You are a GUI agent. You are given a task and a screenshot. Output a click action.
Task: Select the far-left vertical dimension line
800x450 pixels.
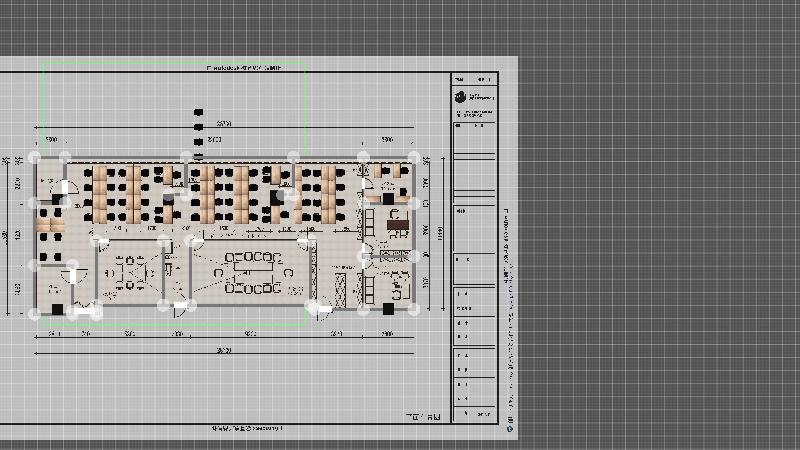8,235
